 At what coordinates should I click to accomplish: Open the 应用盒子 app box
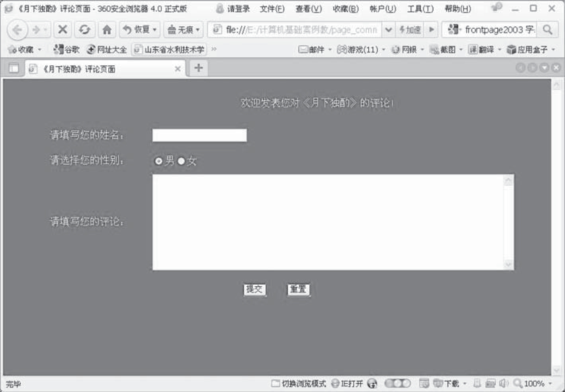pos(527,49)
